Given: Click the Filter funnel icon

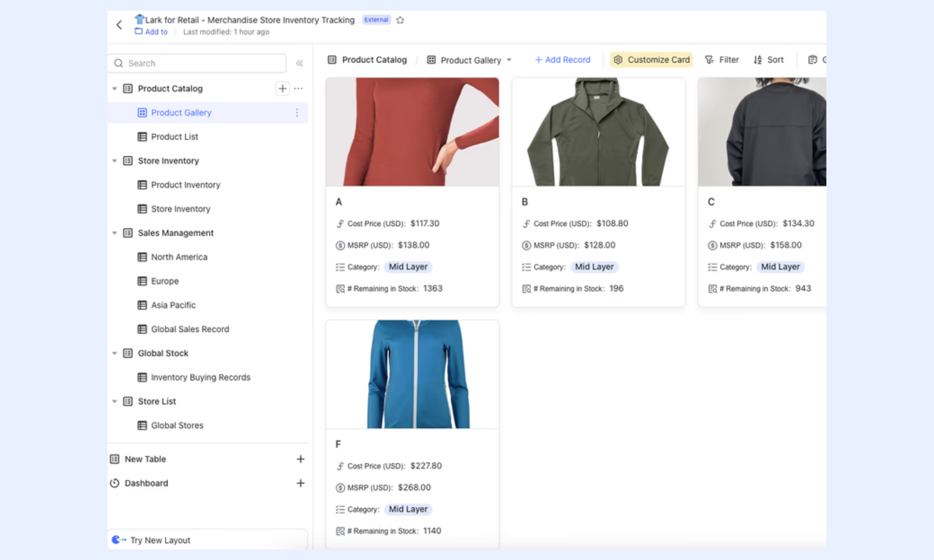Looking at the screenshot, I should tap(709, 60).
